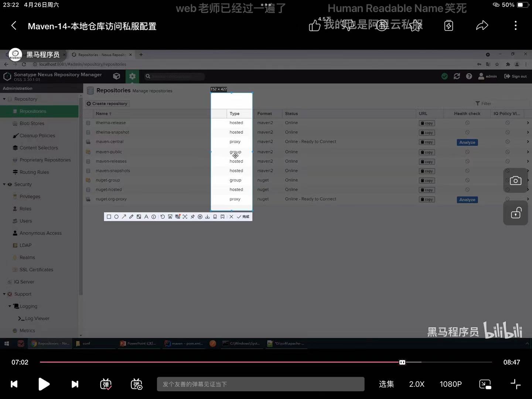
Task: Skip to the previous video
Action: click(14, 384)
